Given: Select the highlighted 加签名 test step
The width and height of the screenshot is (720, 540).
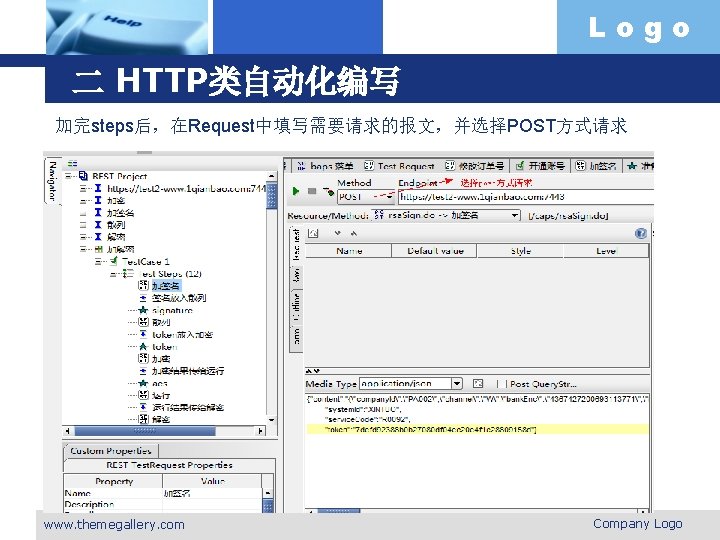Looking at the screenshot, I should point(165,286).
